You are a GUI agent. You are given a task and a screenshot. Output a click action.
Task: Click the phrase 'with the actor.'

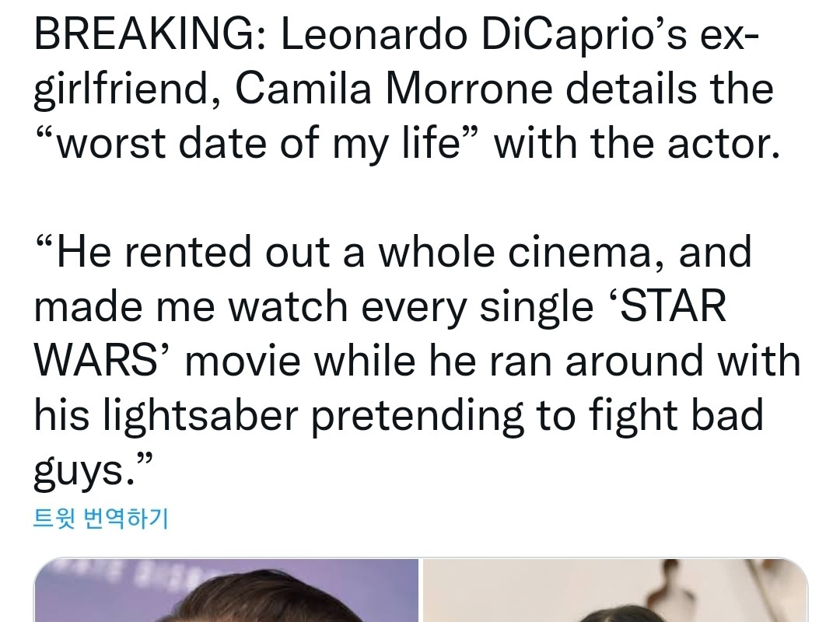click(636, 145)
